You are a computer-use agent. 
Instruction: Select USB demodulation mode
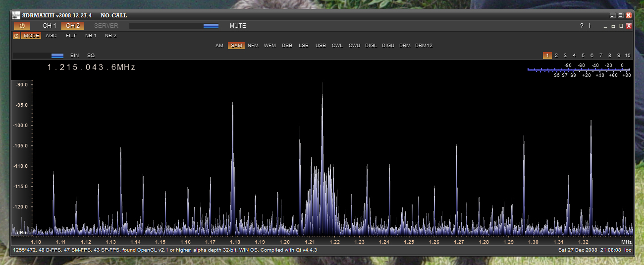coord(321,46)
